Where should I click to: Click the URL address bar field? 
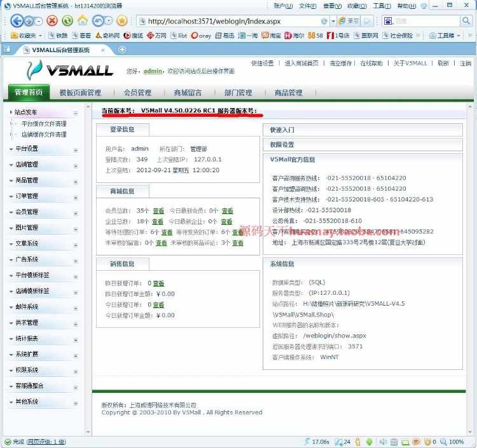click(233, 21)
